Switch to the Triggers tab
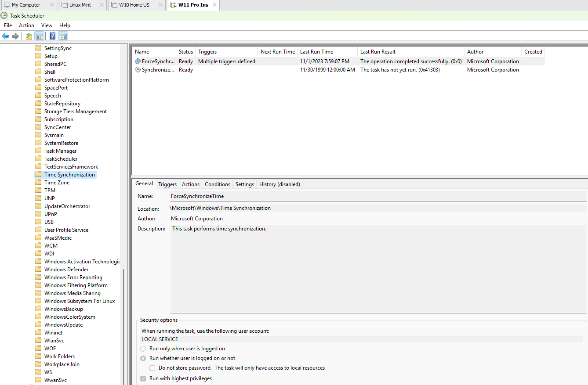Viewport: 588px width, 385px height. coord(167,184)
